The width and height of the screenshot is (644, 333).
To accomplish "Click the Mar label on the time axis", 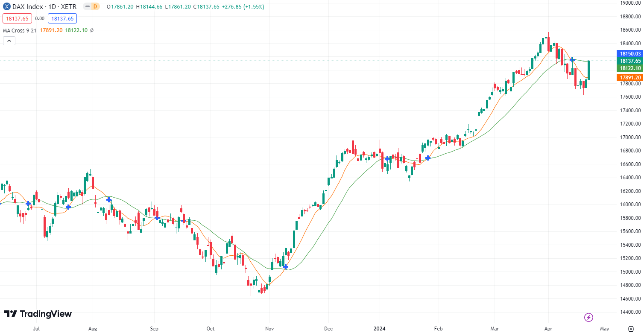I will [495, 329].
